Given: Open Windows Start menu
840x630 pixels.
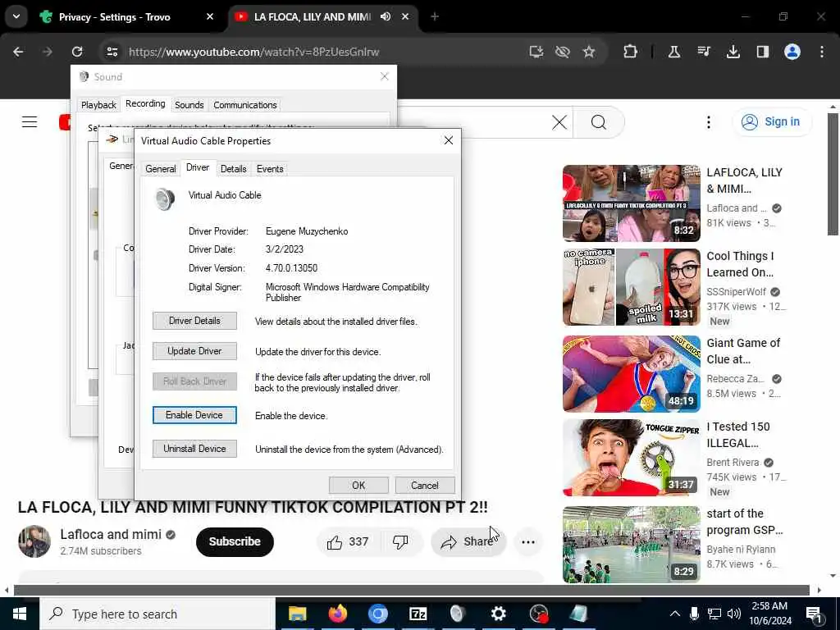Looking at the screenshot, I should pos(20,614).
